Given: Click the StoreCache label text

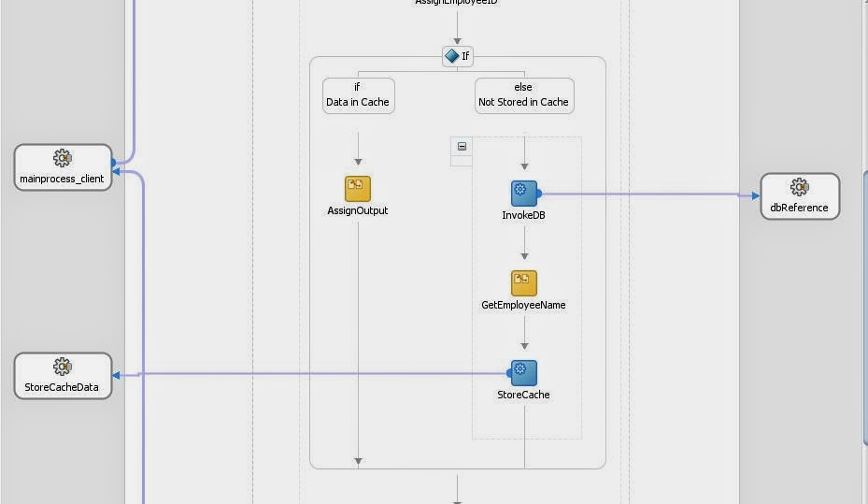Looking at the screenshot, I should pos(523,395).
